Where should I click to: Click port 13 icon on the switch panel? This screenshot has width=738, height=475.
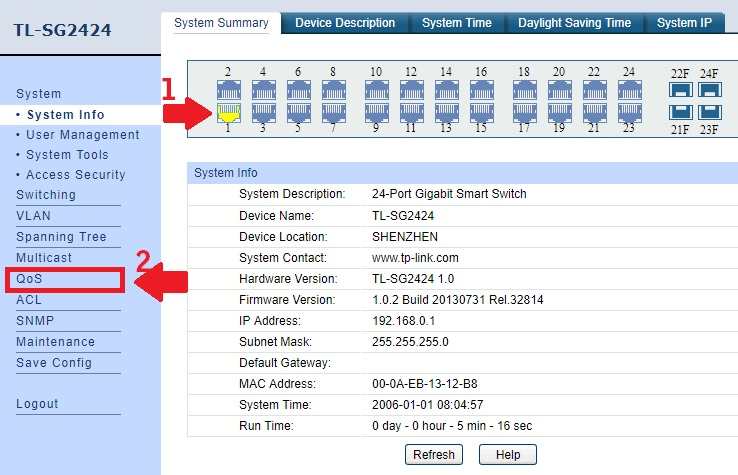pyautogui.click(x=447, y=113)
